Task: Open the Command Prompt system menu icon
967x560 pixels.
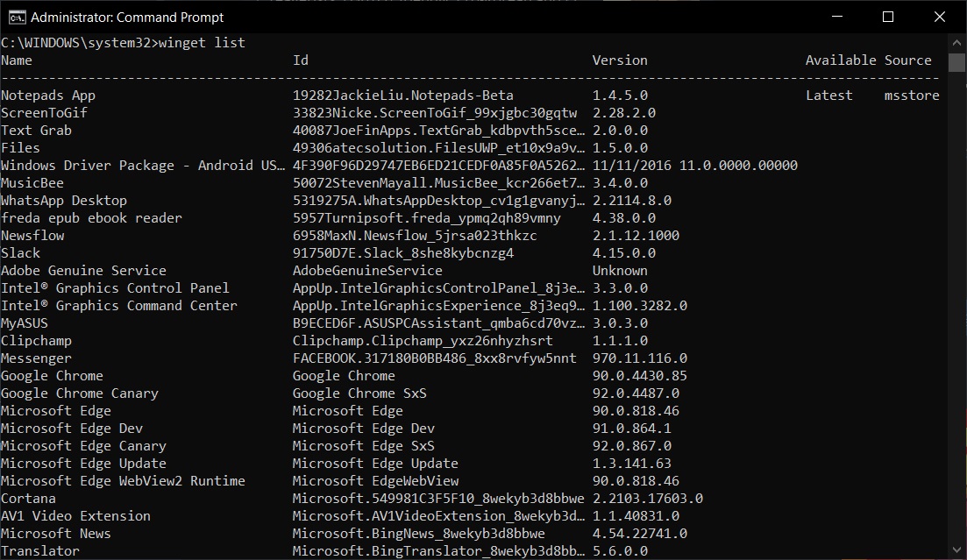Action: (17, 18)
